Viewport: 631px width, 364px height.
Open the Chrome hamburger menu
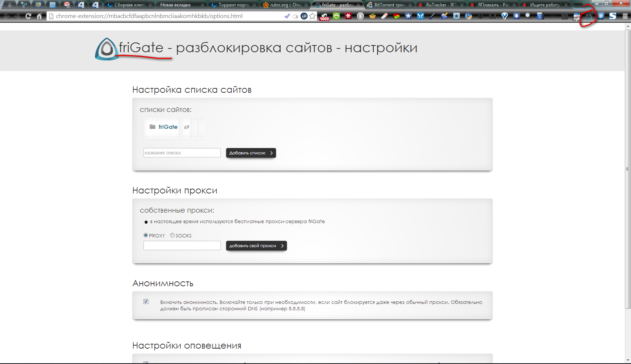click(x=625, y=16)
